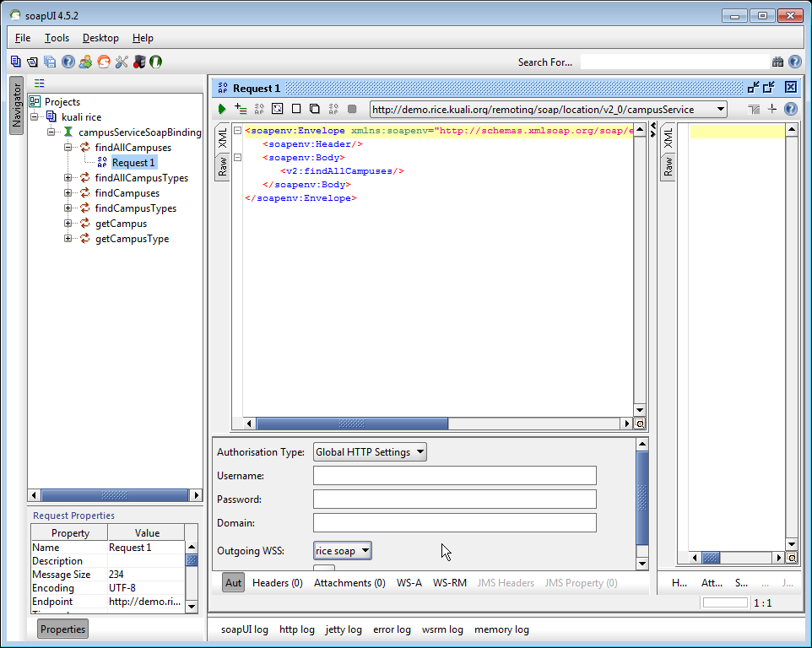Expand the findAllCampusTypes tree node
This screenshot has height=648, width=812.
(68, 178)
